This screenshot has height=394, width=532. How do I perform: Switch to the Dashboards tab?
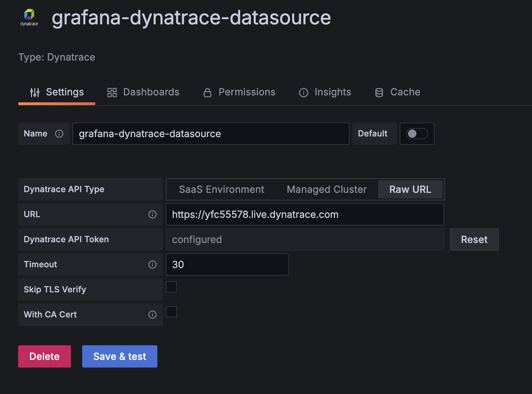[143, 92]
